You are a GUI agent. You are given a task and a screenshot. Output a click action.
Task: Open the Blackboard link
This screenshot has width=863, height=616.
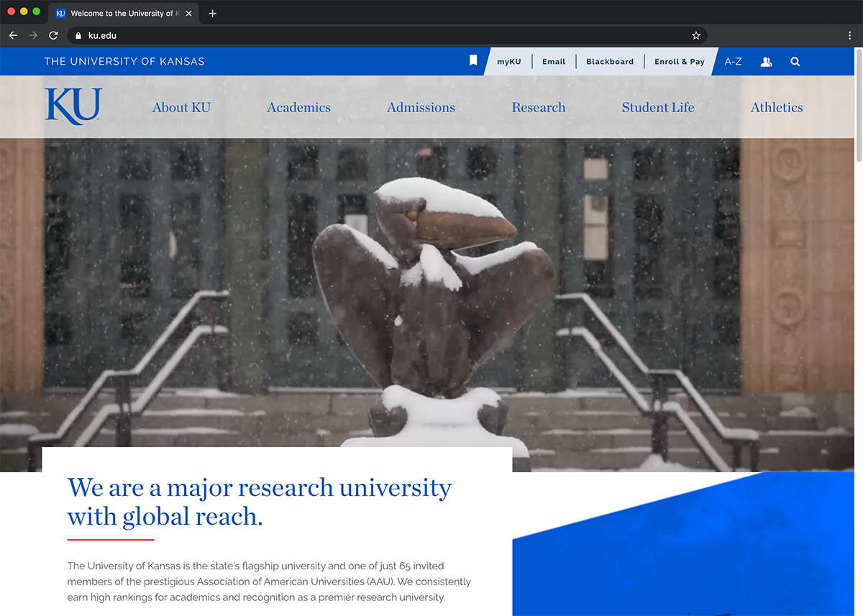point(610,62)
